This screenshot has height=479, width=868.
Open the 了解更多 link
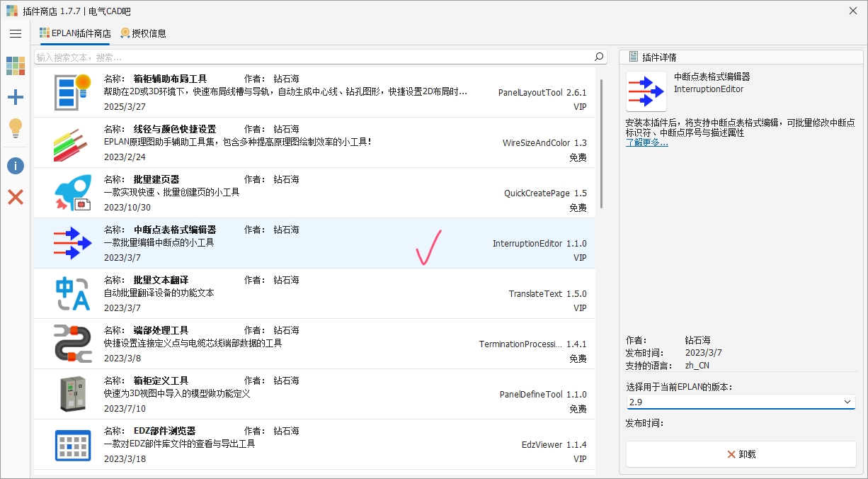[x=646, y=142]
